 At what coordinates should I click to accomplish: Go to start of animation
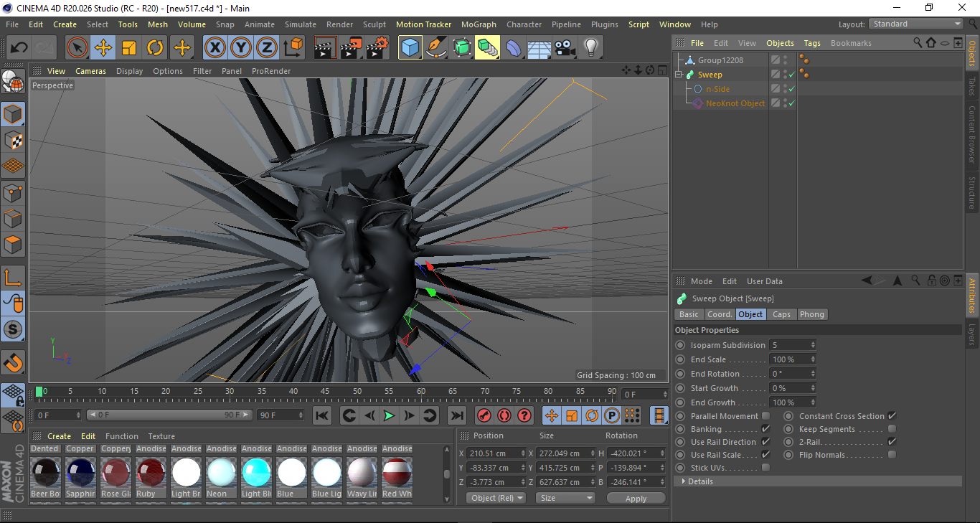(x=322, y=415)
